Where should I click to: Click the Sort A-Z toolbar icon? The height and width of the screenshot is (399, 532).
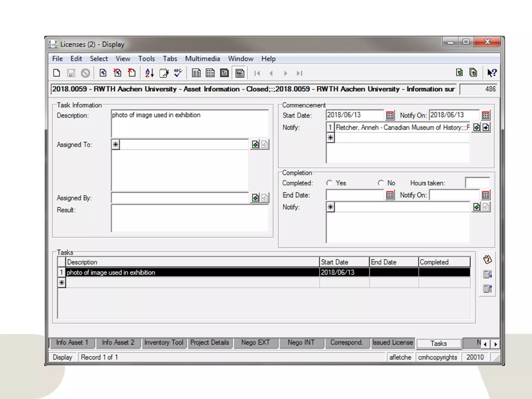149,73
